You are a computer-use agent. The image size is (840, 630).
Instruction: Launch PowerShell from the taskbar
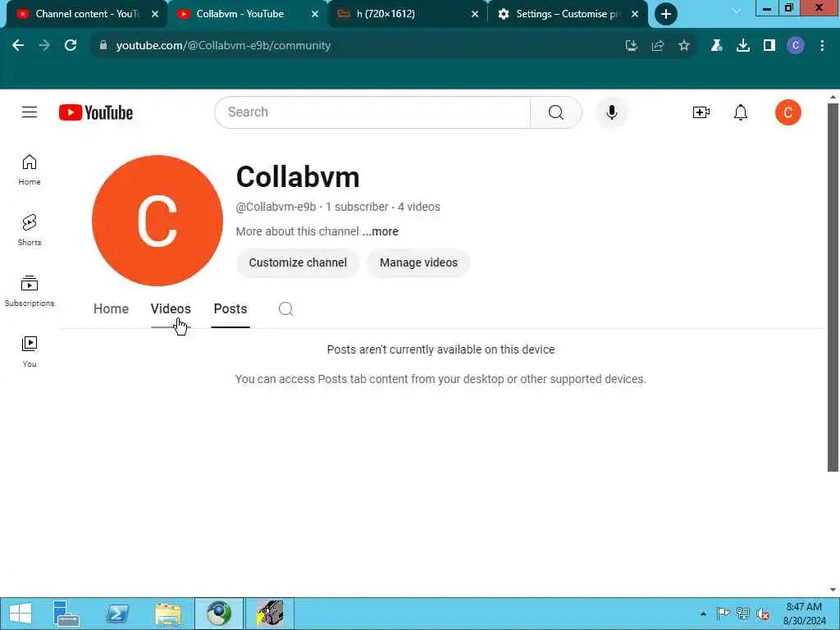click(x=117, y=614)
